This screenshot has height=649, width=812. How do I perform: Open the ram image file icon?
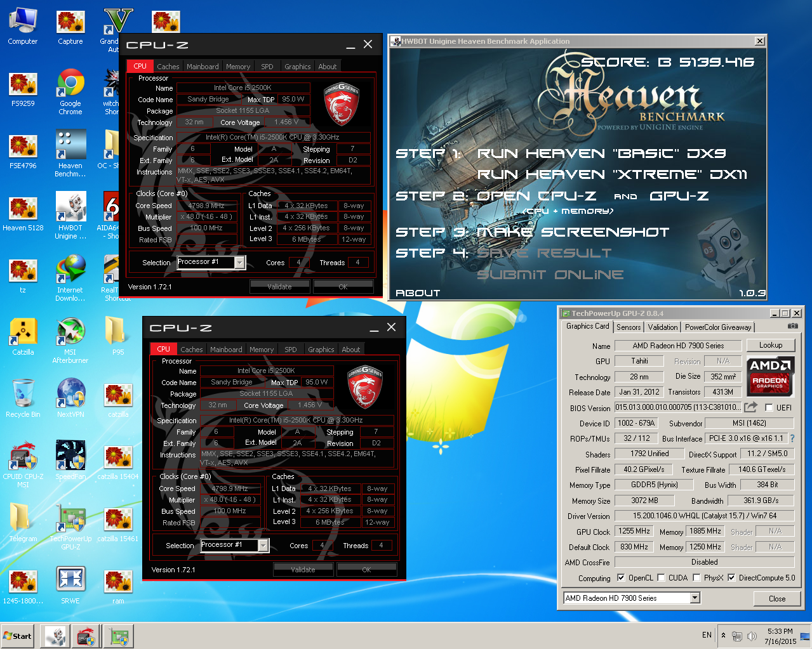[118, 586]
